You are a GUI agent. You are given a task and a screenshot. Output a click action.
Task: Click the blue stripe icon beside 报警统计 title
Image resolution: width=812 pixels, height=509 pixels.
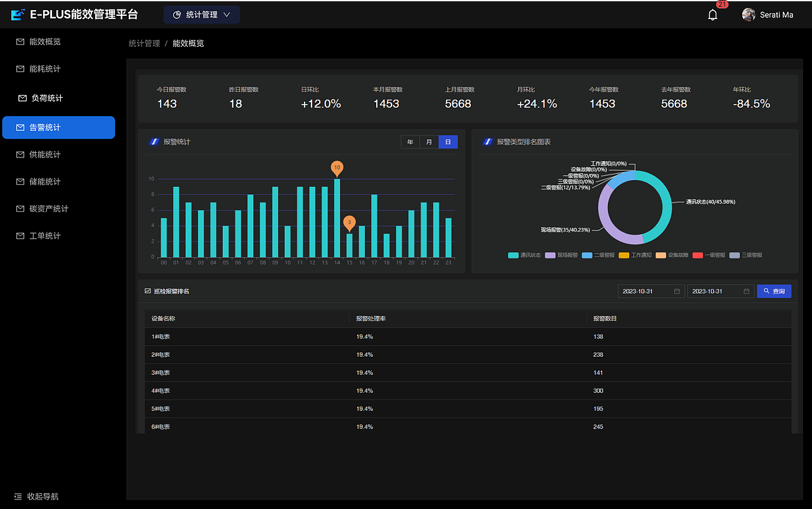[x=154, y=142]
